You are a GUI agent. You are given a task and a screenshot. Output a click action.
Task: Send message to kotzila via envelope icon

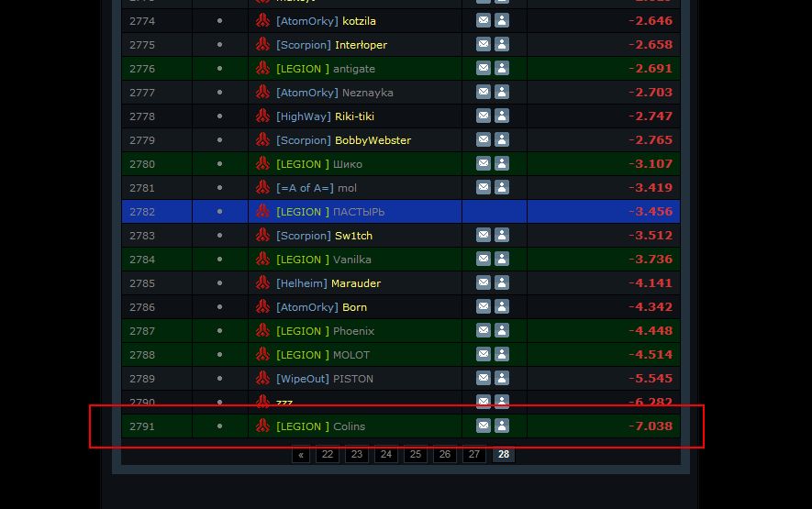(484, 20)
